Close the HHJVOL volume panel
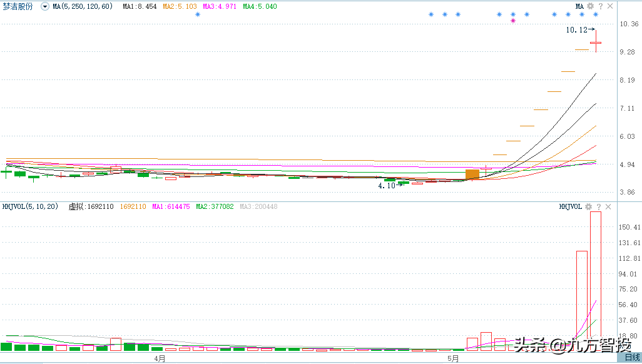The width and height of the screenshot is (642, 364). coord(608,207)
